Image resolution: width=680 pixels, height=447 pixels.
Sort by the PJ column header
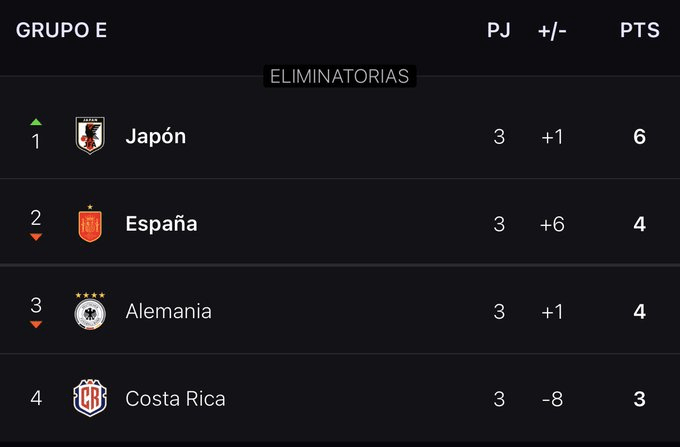tap(498, 30)
